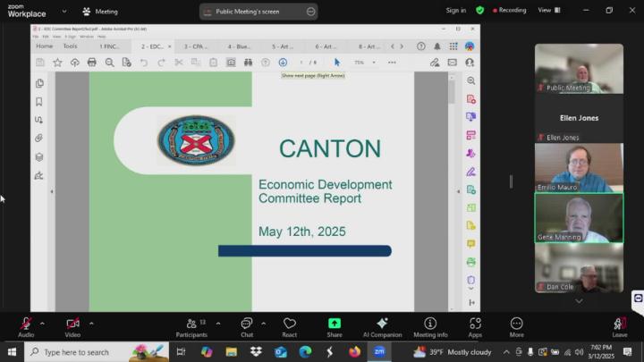The height and width of the screenshot is (362, 644).
Task: Click the Tools tab in shared Acrobat
Action: coord(71,46)
